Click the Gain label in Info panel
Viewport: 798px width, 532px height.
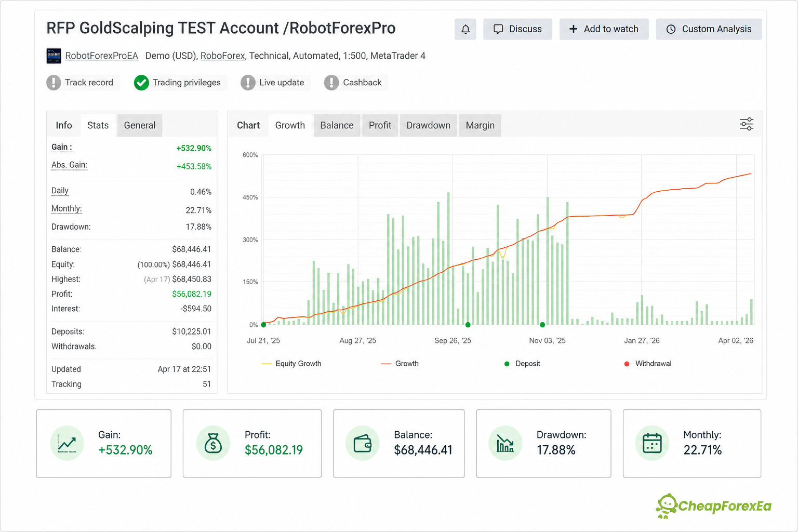[x=62, y=147]
